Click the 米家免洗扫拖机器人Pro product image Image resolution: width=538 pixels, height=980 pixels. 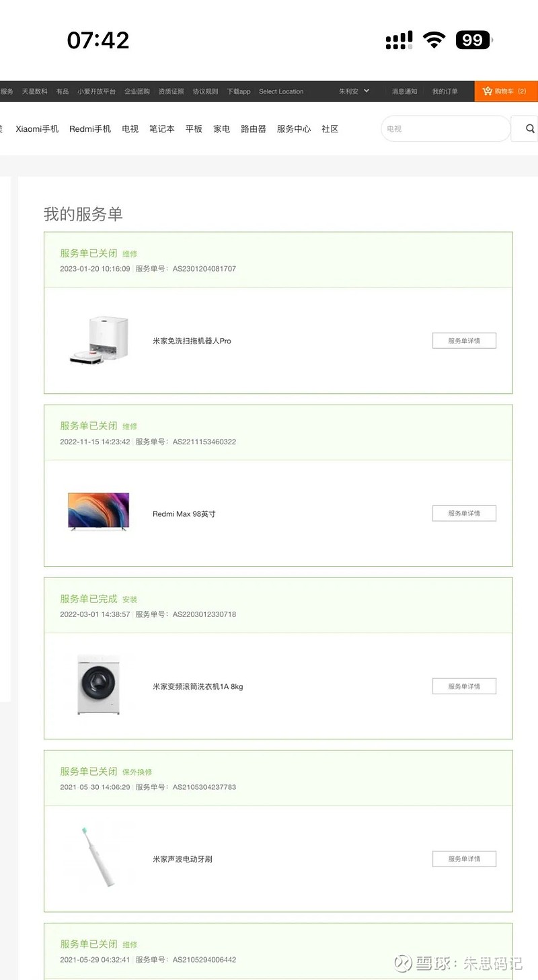(99, 341)
